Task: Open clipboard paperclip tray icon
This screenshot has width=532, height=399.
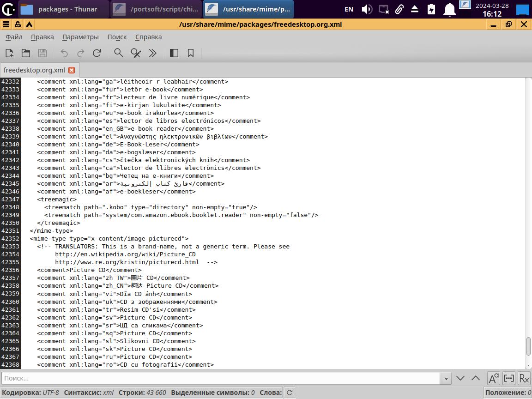Action: (x=399, y=9)
